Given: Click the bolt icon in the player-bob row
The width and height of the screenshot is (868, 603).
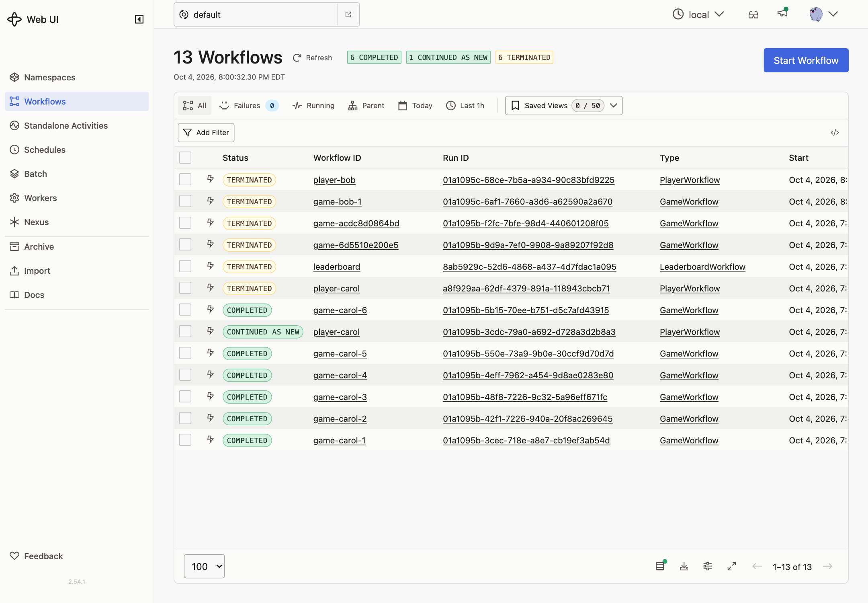Looking at the screenshot, I should 210,179.
